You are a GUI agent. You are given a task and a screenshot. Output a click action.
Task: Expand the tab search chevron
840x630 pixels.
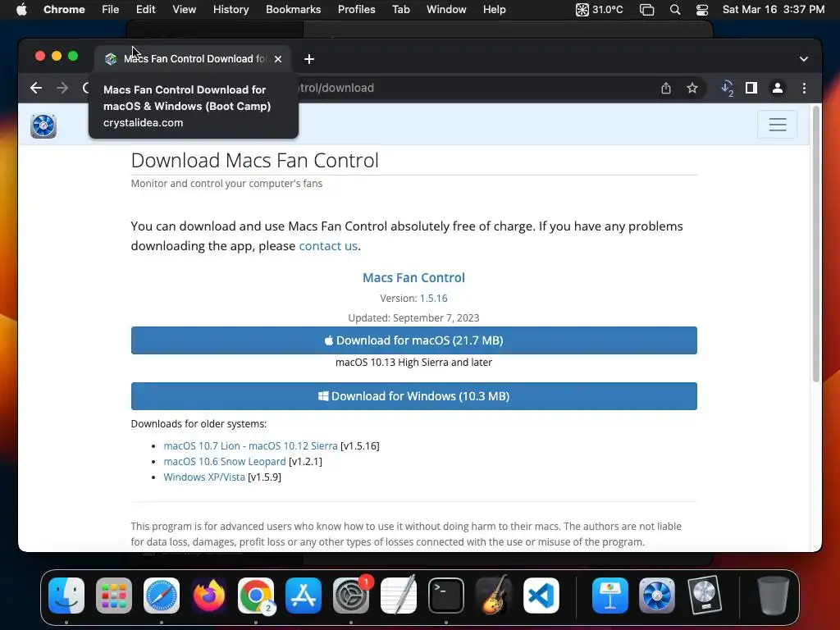(804, 59)
